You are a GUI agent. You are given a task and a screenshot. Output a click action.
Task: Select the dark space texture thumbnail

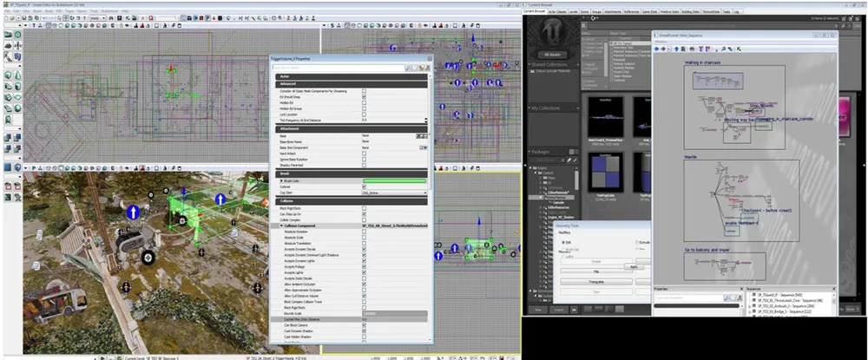(x=604, y=115)
